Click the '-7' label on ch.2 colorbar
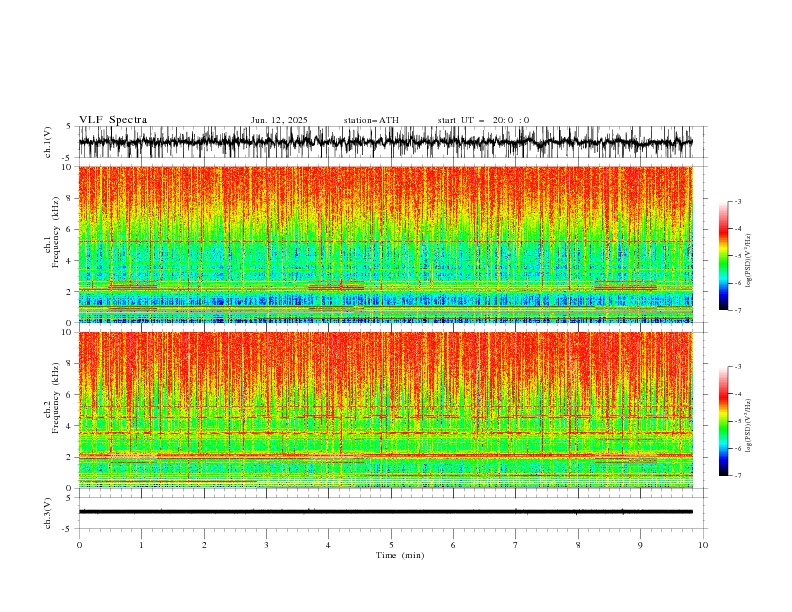Viewport: 792px width, 612px height. click(x=737, y=475)
